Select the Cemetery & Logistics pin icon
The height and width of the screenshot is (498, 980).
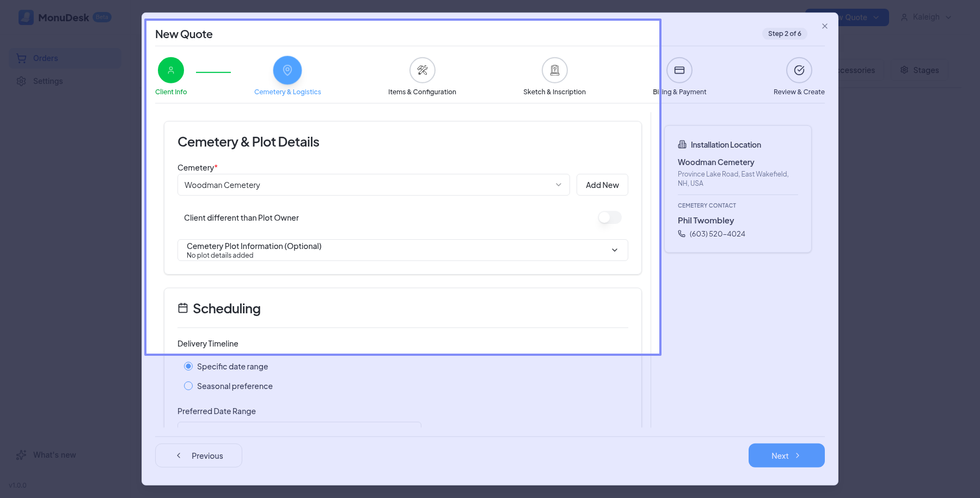tap(287, 70)
